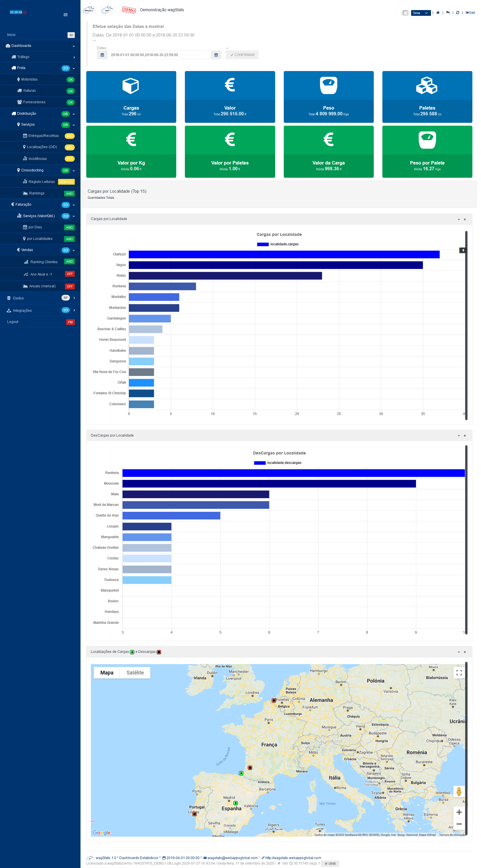Screen dimensions: 481x868
Task: Close the DesCargas por Localidade panel
Action: click(x=465, y=436)
